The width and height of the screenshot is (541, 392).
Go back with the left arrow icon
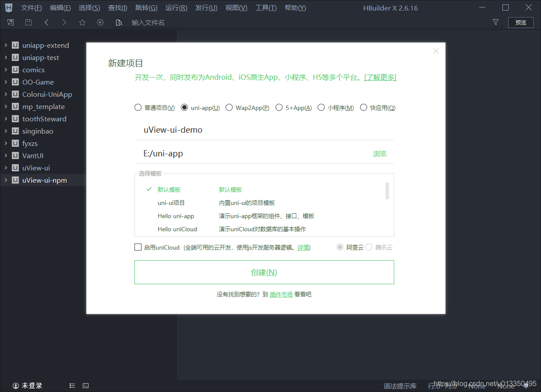[x=46, y=22]
